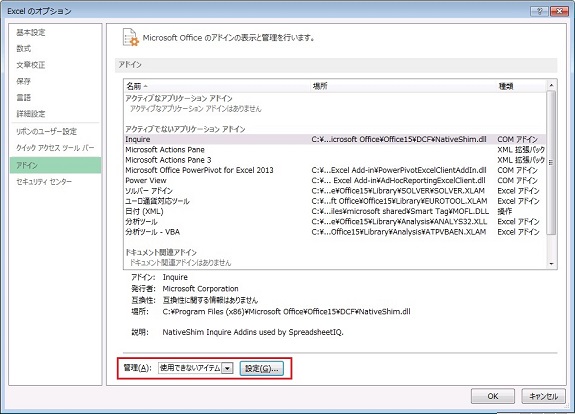Image resolution: width=575 pixels, height=414 pixels.
Task: Click scrollbar down arrow in add-in list
Action: [x=551, y=264]
